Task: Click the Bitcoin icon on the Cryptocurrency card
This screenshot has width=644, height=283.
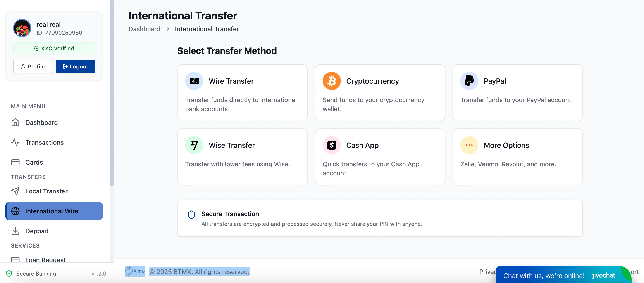Action: [332, 81]
